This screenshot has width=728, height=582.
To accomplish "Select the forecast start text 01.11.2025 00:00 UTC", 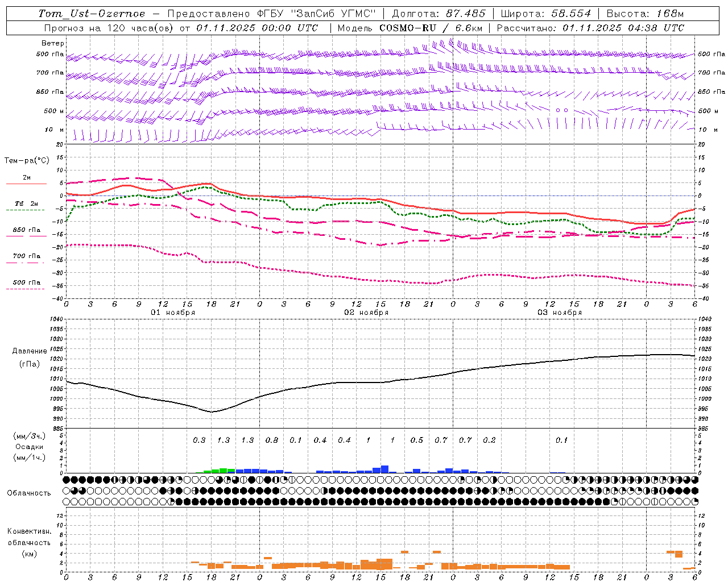I will click(x=257, y=28).
